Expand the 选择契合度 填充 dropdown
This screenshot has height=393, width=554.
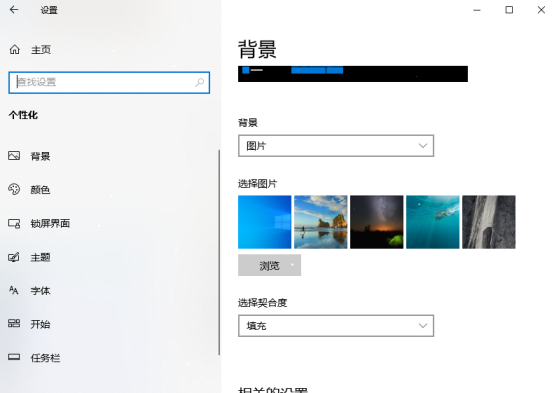pos(336,325)
